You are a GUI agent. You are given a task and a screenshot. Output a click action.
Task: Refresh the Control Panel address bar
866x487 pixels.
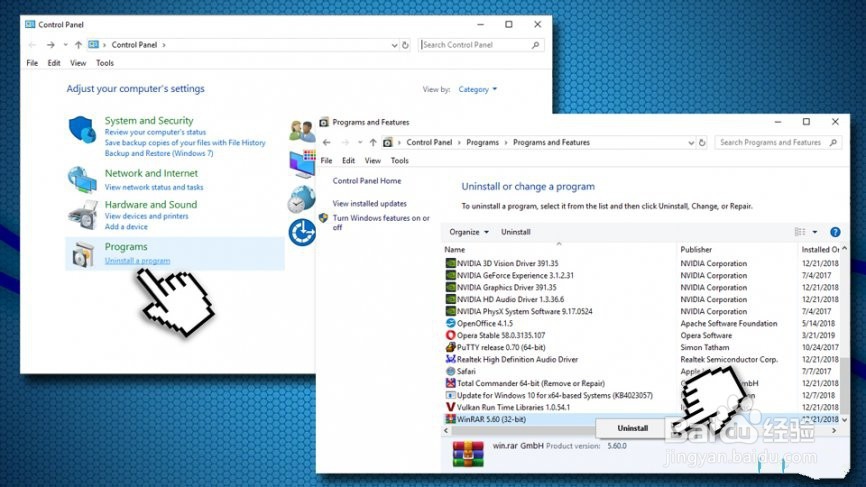405,45
